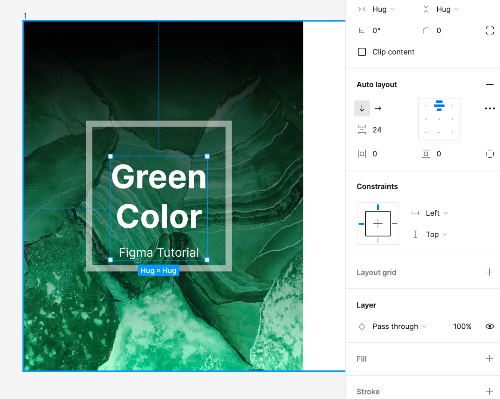Toggle individual padding icon

[x=490, y=154]
